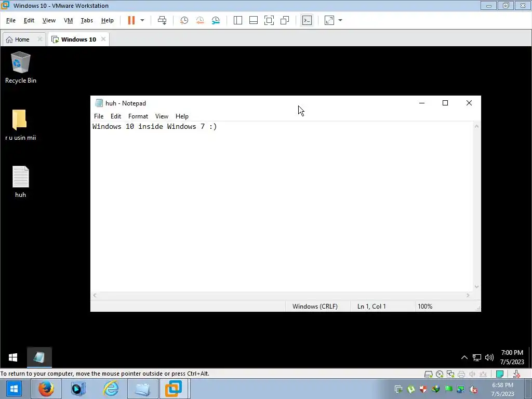The width and height of the screenshot is (532, 399).
Task: Click the CD/DVD device status icon
Action: coord(440,374)
